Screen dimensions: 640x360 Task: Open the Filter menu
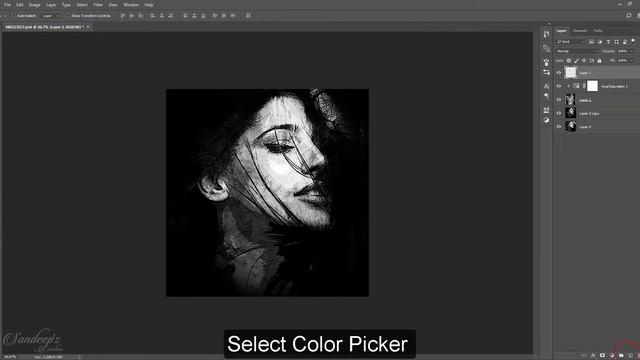point(98,5)
